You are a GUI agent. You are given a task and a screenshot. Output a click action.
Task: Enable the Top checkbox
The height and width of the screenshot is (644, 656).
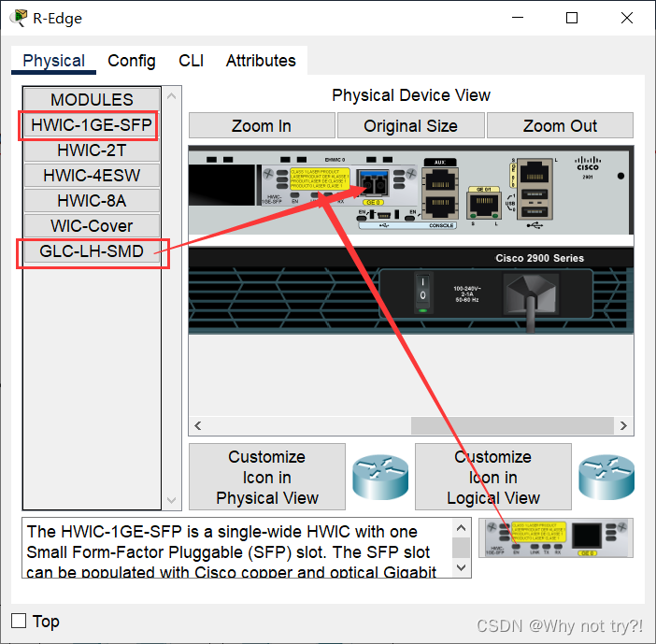coord(19,621)
